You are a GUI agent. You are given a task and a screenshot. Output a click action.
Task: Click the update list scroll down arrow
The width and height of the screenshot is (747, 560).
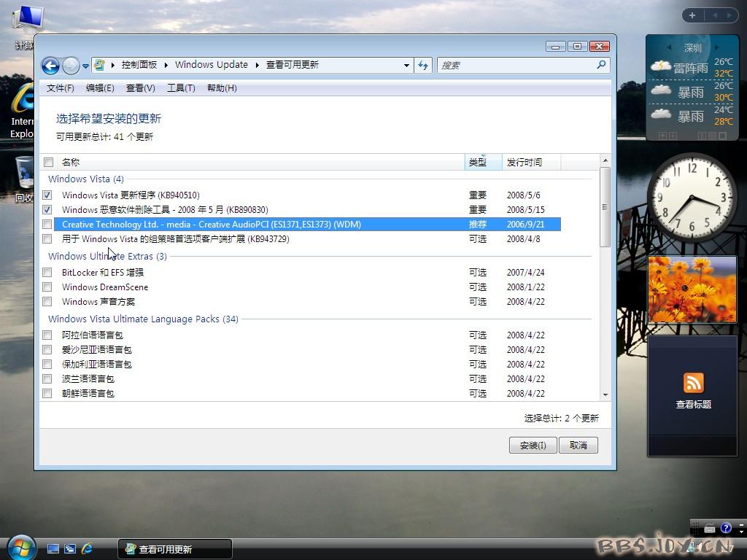point(605,394)
